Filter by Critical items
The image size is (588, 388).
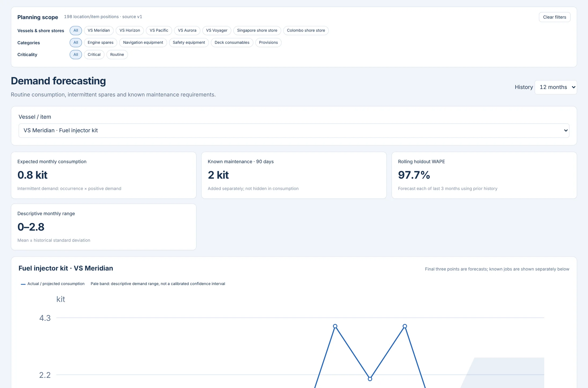pyautogui.click(x=94, y=55)
